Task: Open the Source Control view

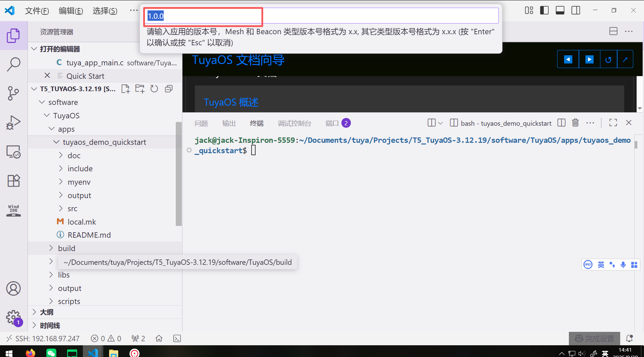Action: 13,93
